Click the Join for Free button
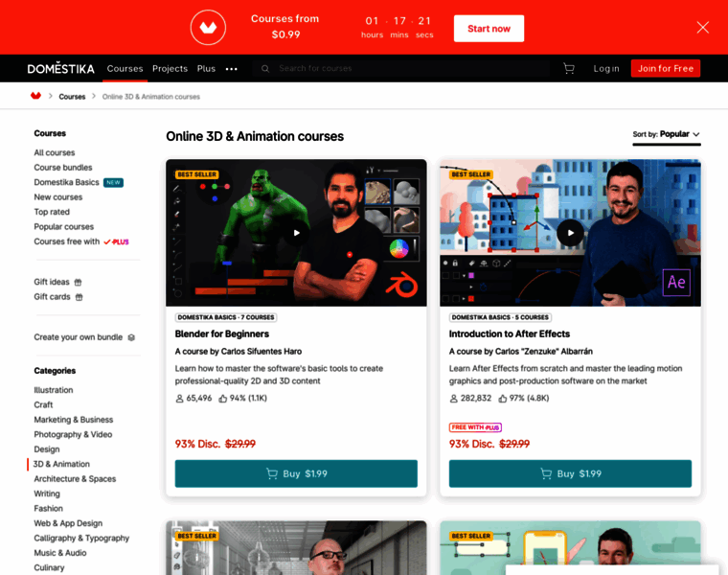This screenshot has height=575, width=728. (x=666, y=68)
